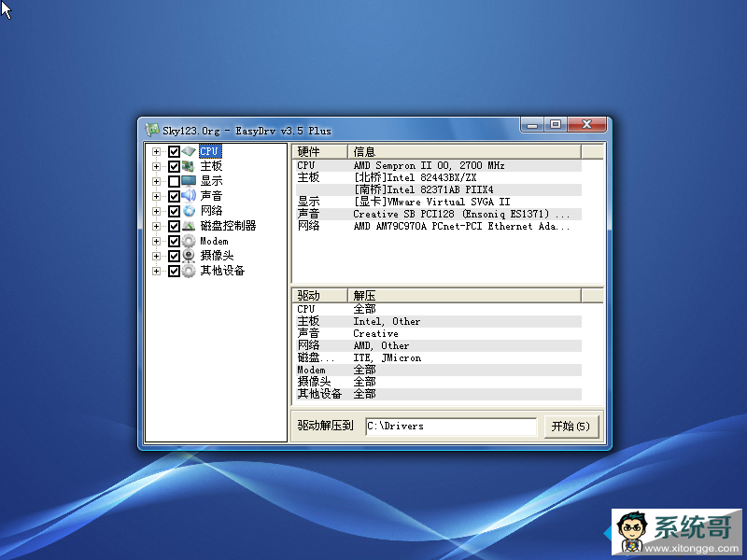Click the AMD AM79C970A PCnet-PCI row

click(438, 226)
